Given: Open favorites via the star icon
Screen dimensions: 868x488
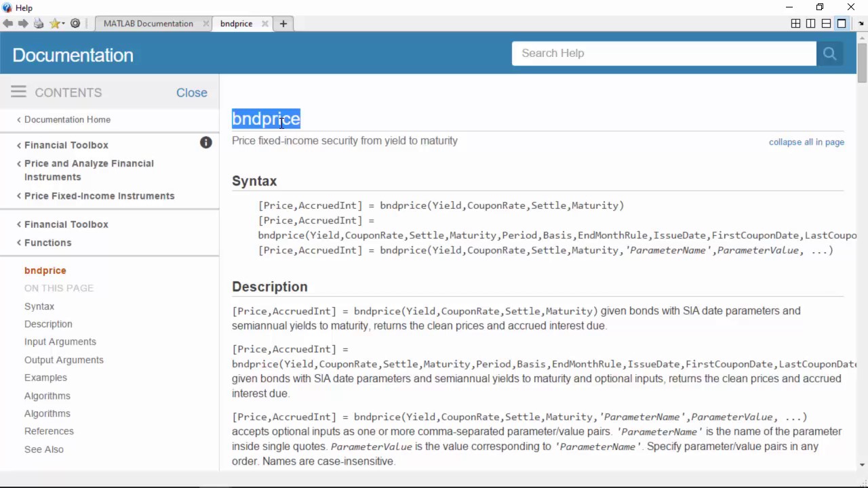Looking at the screenshot, I should pyautogui.click(x=56, y=24).
